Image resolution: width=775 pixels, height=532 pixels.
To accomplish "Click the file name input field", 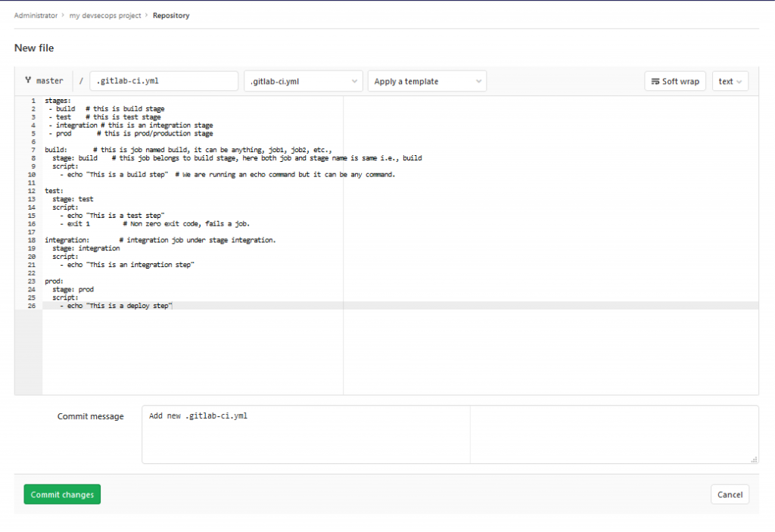I will pos(163,81).
